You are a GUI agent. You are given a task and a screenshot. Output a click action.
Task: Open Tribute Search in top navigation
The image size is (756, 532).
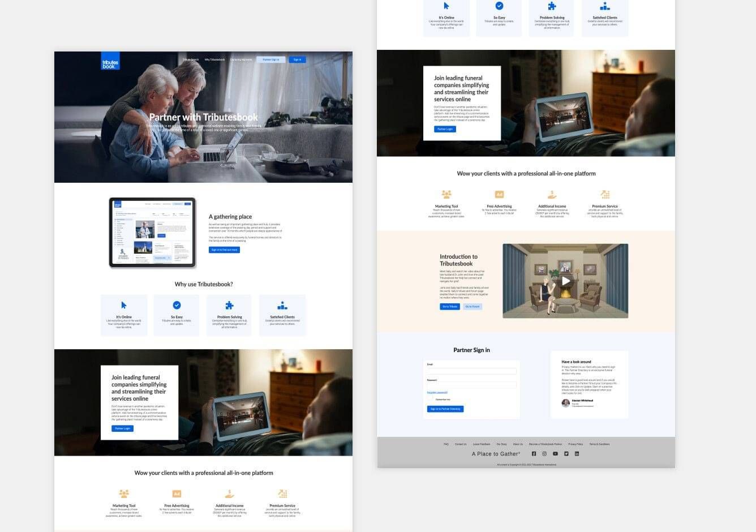191,60
